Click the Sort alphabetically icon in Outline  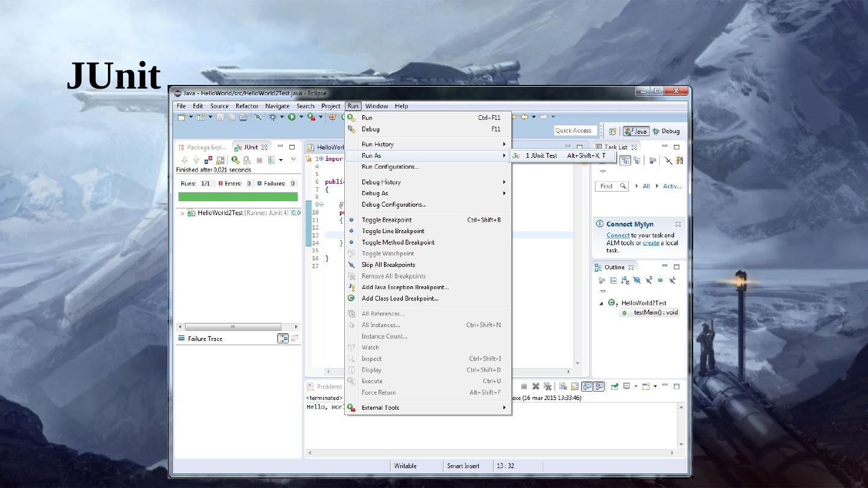(x=624, y=281)
